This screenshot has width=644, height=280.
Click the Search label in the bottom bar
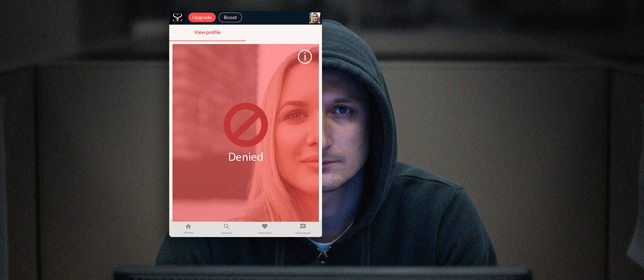(226, 233)
